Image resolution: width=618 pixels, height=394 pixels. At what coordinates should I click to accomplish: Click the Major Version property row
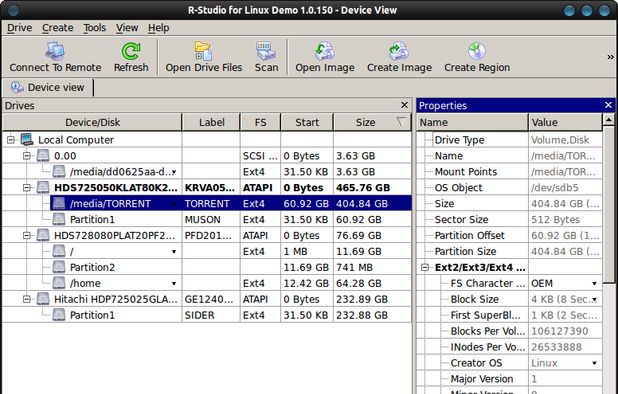(x=509, y=379)
